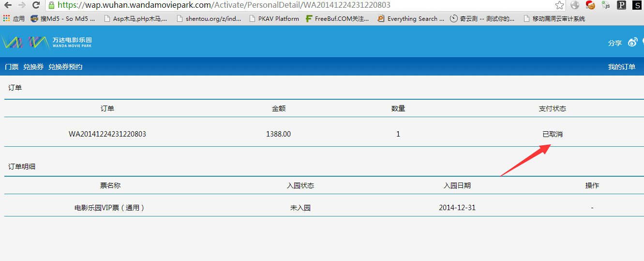This screenshot has width=644, height=261.
Task: Click the black S extension icon
Action: click(637, 5)
